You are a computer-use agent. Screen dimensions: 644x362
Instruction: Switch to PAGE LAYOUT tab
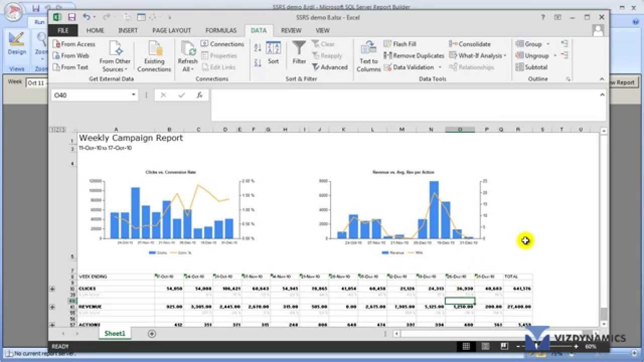point(172,31)
